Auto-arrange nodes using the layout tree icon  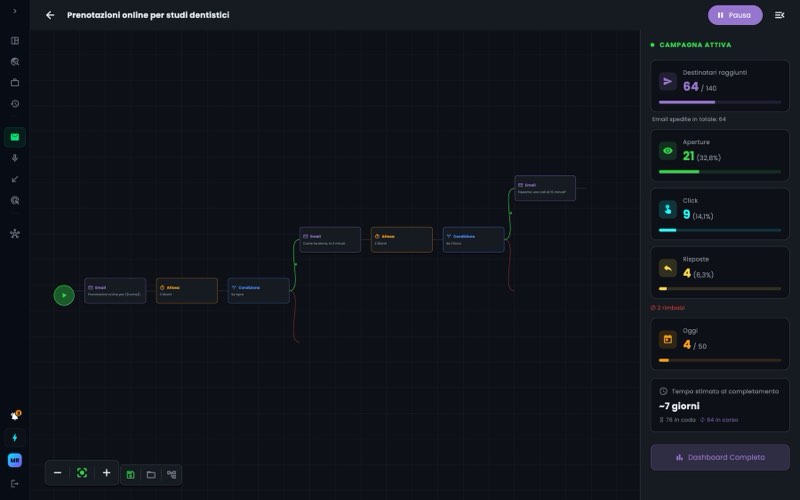(171, 475)
